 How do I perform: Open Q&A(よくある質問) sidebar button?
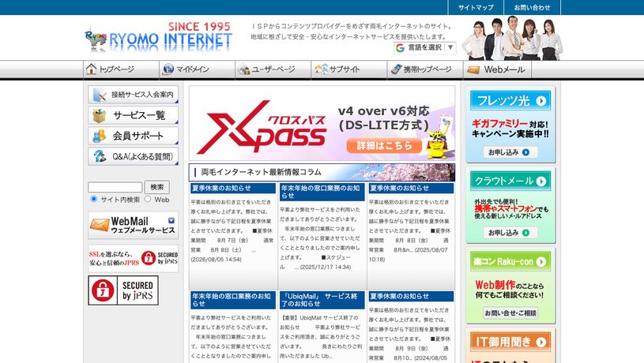pyautogui.click(x=133, y=156)
